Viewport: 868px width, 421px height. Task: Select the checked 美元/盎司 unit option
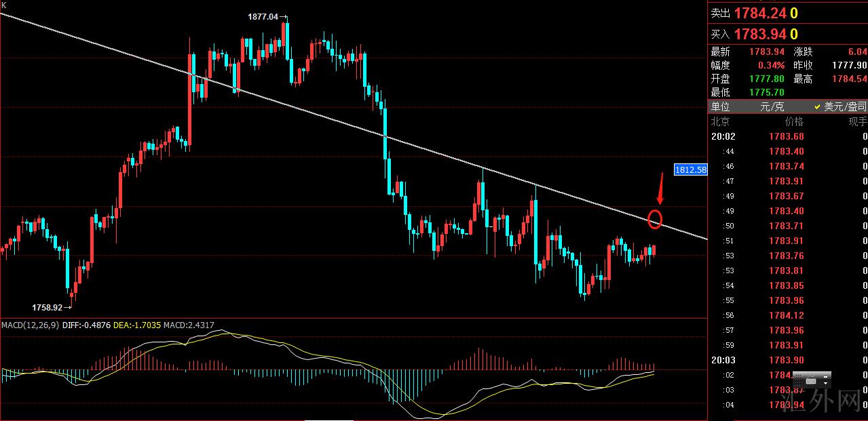839,107
